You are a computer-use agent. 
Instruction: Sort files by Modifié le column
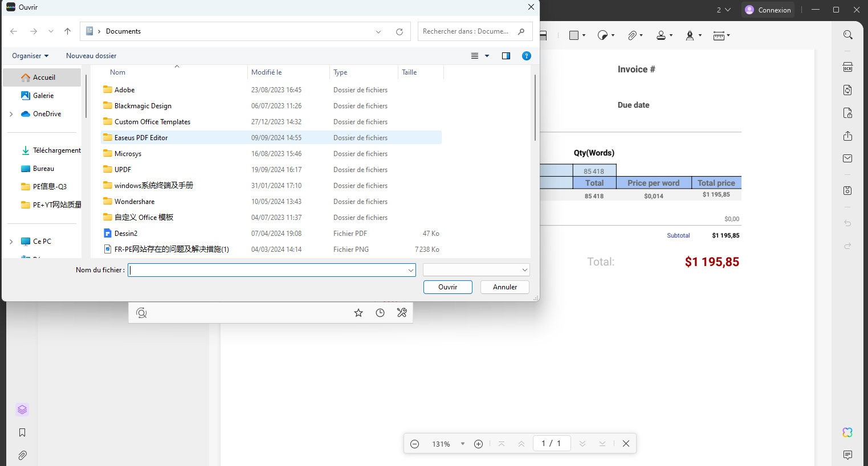pos(288,72)
